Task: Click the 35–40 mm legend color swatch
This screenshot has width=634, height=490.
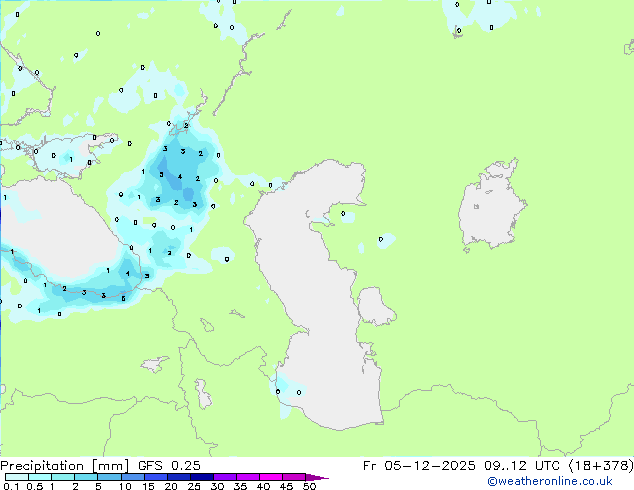Action: click(248, 477)
